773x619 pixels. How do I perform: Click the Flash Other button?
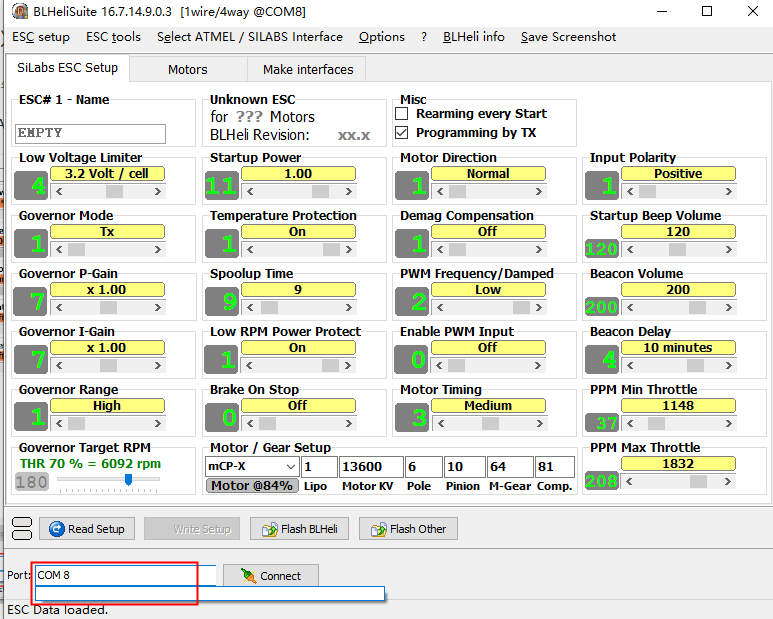pos(408,529)
